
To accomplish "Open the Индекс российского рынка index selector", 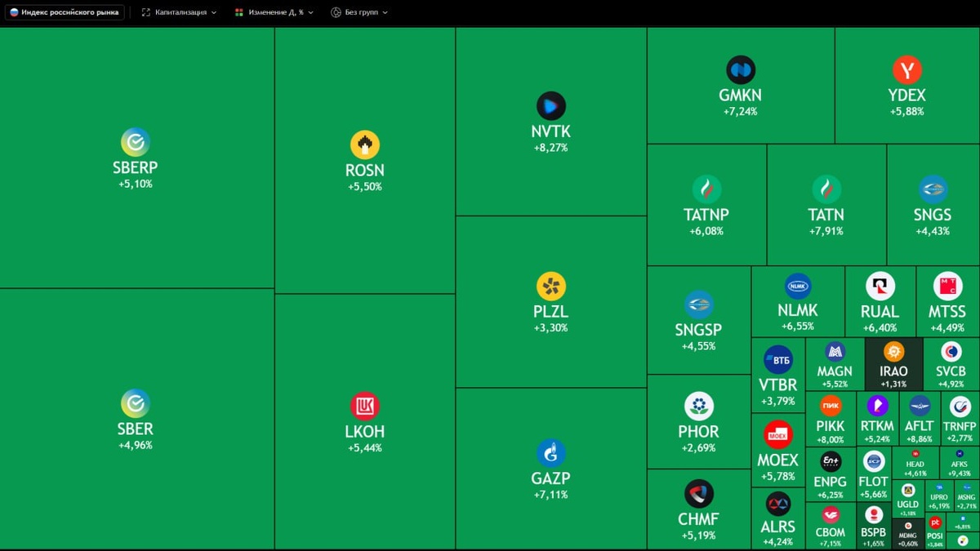I will (64, 12).
